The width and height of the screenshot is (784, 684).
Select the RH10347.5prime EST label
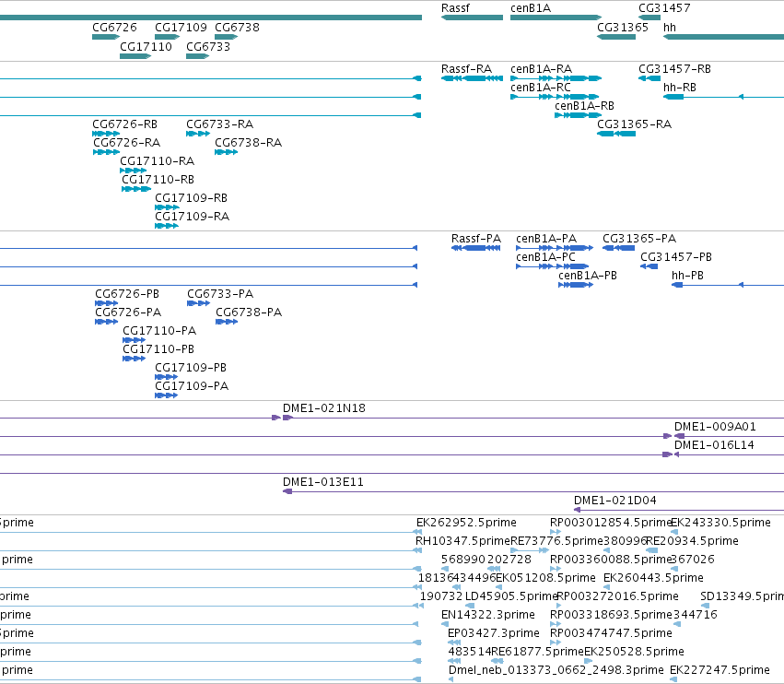coord(462,541)
